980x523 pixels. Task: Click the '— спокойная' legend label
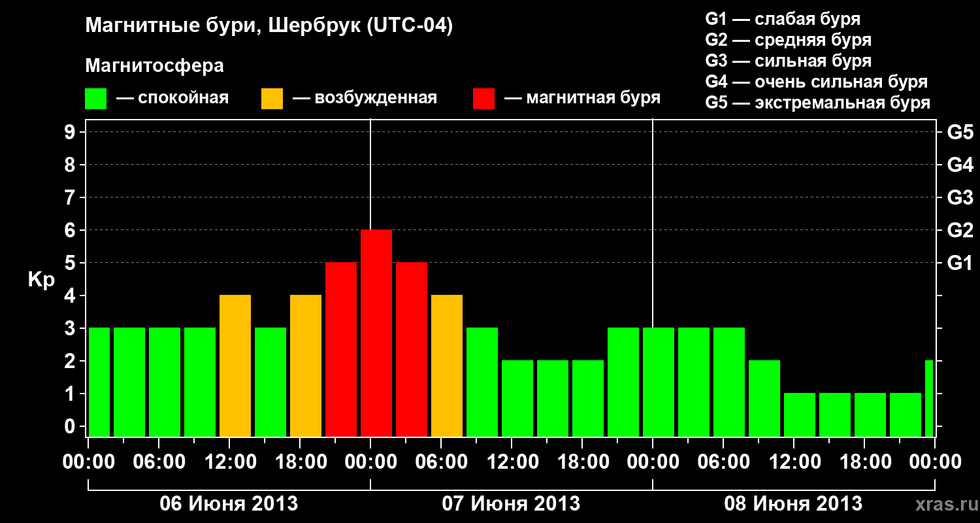(172, 99)
